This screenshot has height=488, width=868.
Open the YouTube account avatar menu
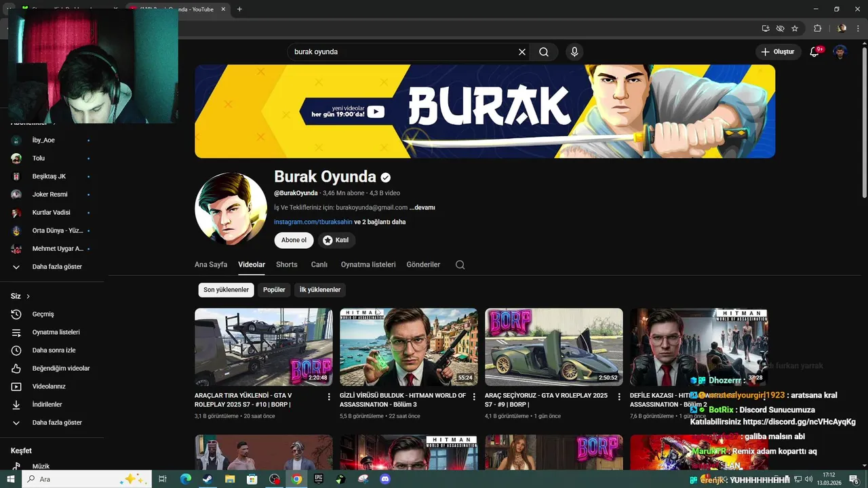point(840,52)
